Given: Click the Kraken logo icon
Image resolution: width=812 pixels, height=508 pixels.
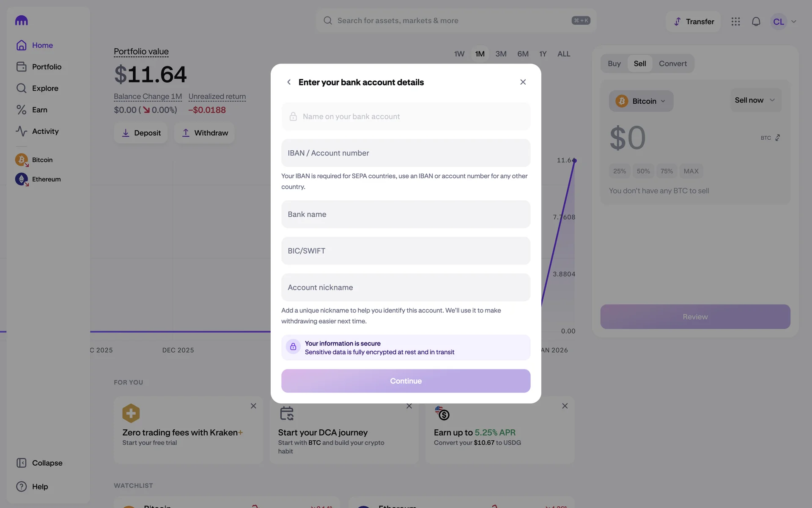Looking at the screenshot, I should 22,20.
